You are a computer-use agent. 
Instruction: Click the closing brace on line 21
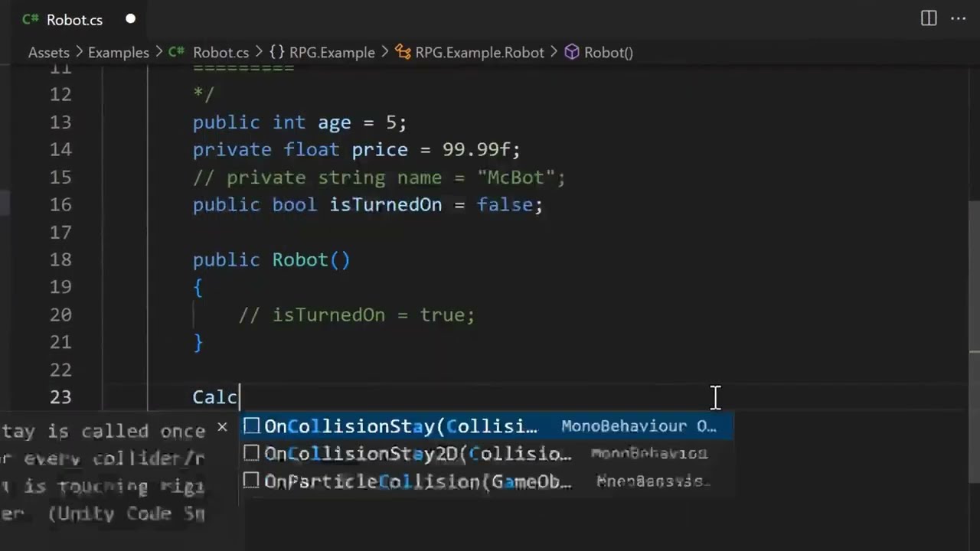(198, 343)
